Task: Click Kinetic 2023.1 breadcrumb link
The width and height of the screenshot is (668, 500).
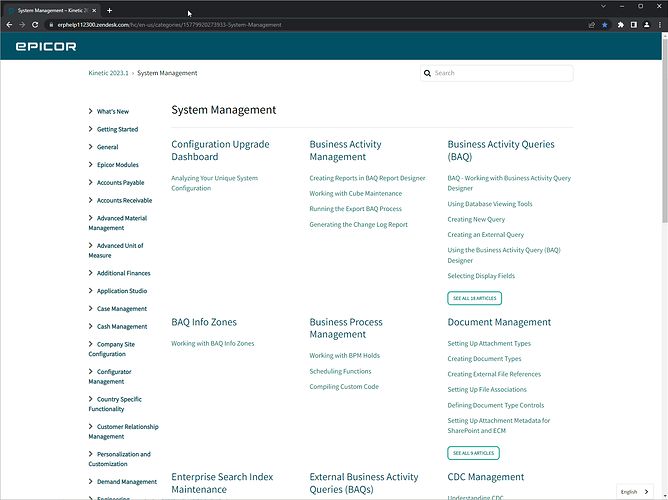Action: point(108,73)
